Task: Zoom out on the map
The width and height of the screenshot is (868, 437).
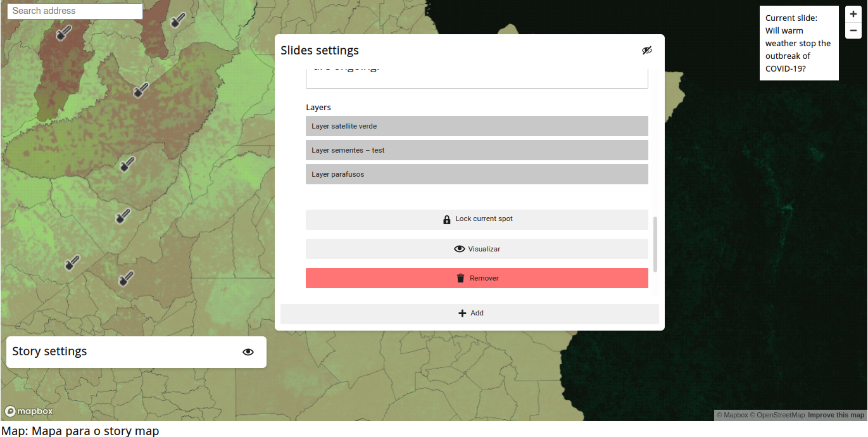Action: point(853,30)
